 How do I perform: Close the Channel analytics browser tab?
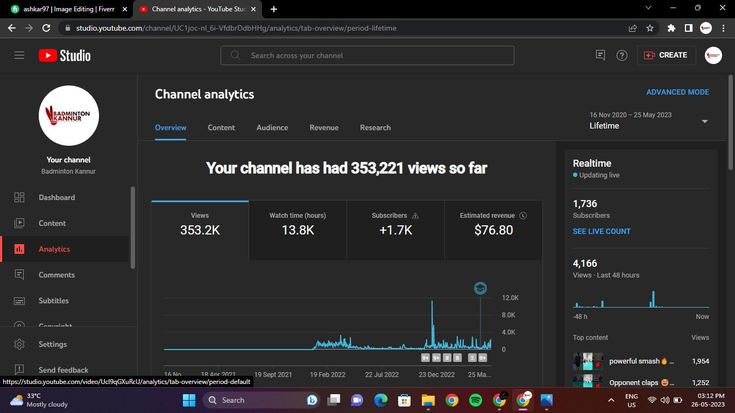[x=254, y=9]
